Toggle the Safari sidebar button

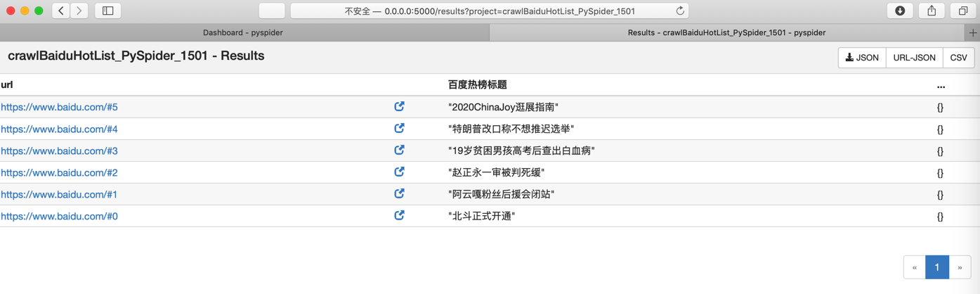point(108,11)
